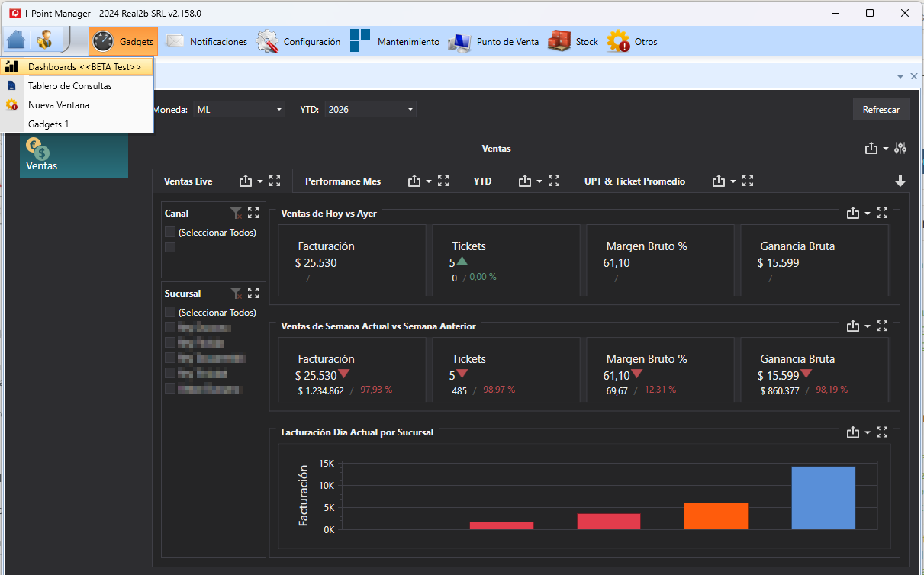Click export icon on UPT & Ticket Promedio tab

pyautogui.click(x=719, y=181)
